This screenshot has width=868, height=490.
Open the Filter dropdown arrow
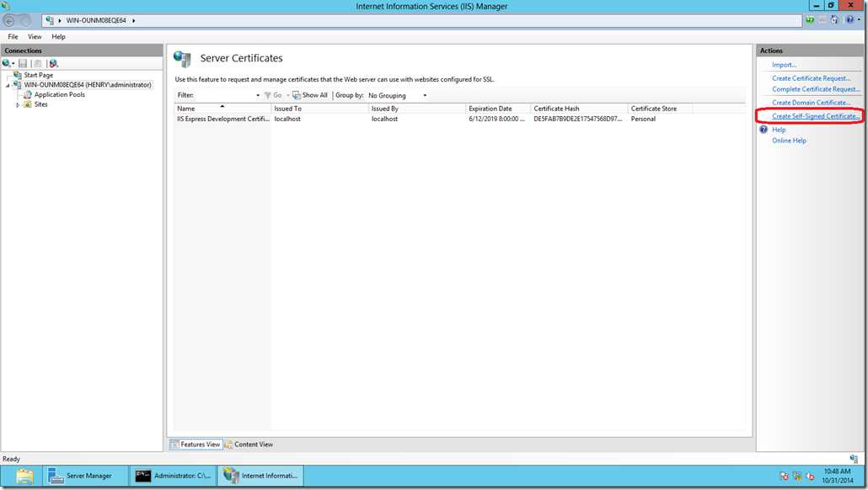(x=258, y=96)
